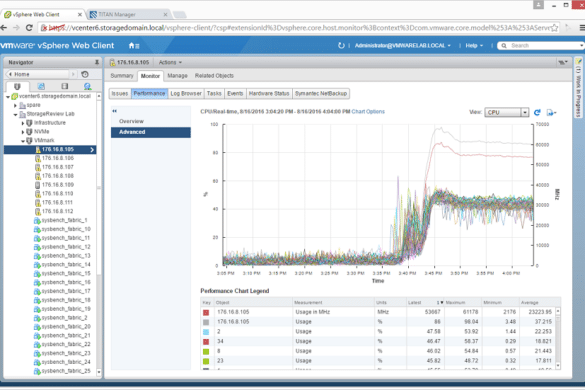Switch to Storage inventory icon
This screenshot has width=585, height=390.
[x=65, y=86]
